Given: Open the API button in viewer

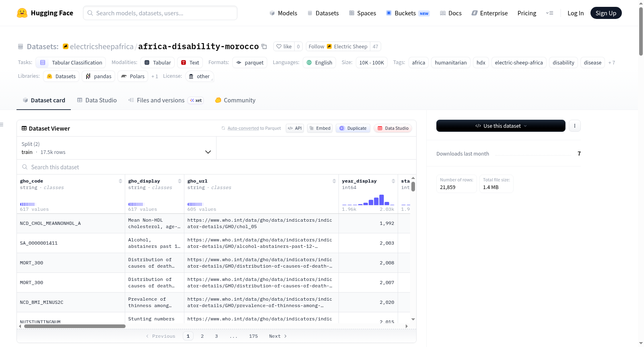Looking at the screenshot, I should pos(295,128).
